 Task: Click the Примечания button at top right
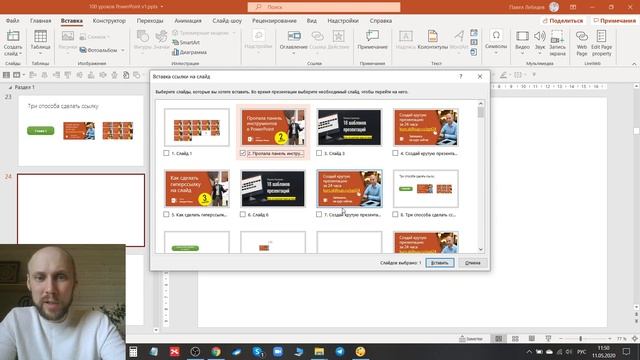pos(615,20)
